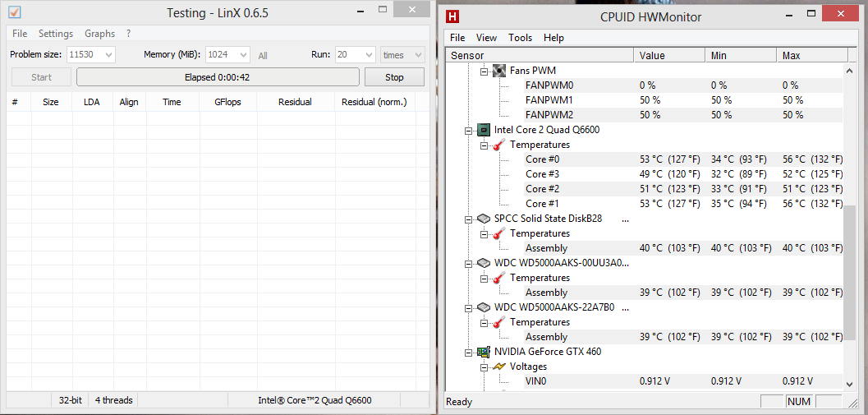This screenshot has height=415, width=868.
Task: Open LinX File menu
Action: [x=20, y=33]
